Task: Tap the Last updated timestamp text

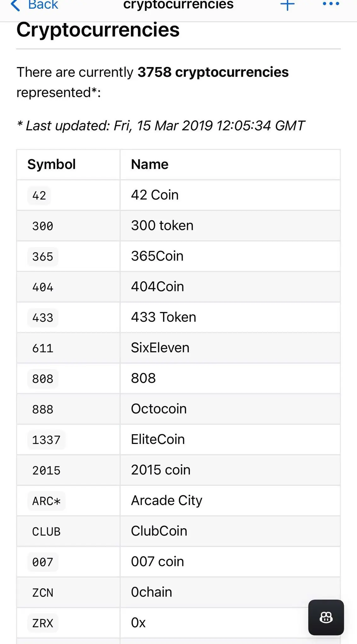Action: (x=161, y=126)
